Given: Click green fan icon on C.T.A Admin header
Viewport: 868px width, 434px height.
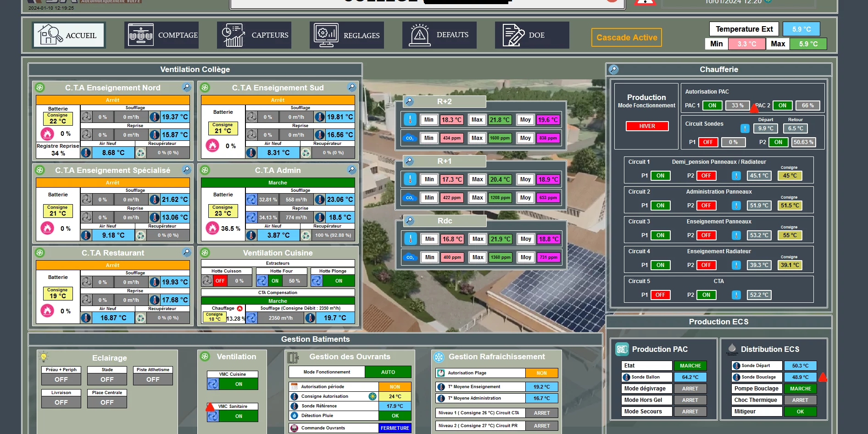Looking at the screenshot, I should click(x=205, y=170).
